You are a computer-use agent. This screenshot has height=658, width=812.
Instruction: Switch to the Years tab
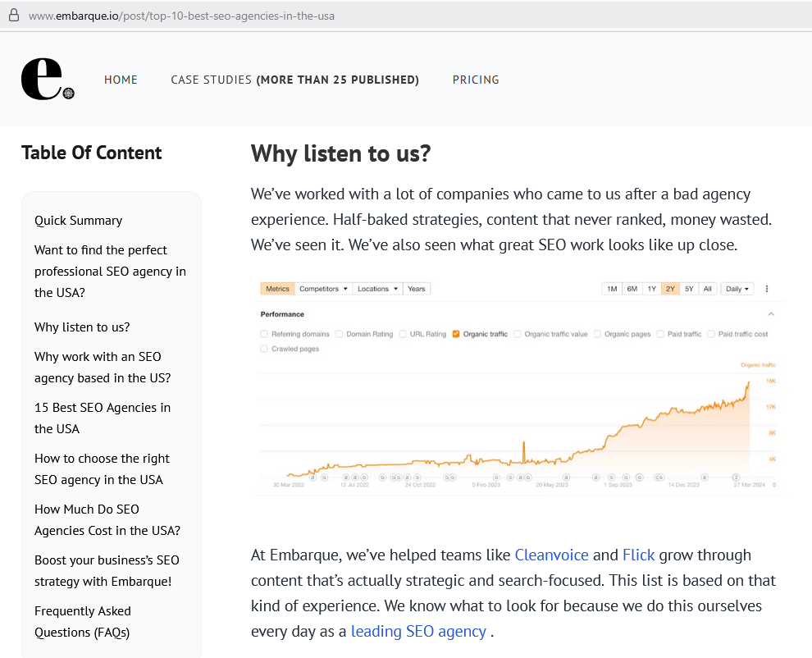coord(417,289)
